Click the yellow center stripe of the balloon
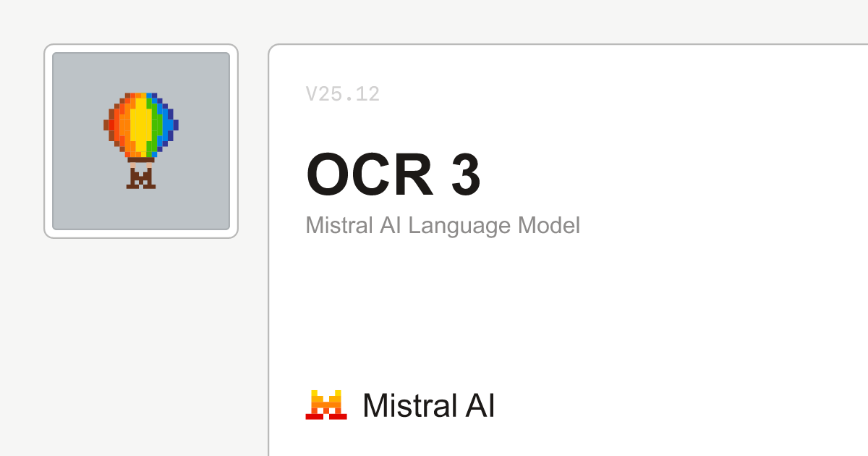Image resolution: width=868 pixels, height=456 pixels. [x=140, y=123]
